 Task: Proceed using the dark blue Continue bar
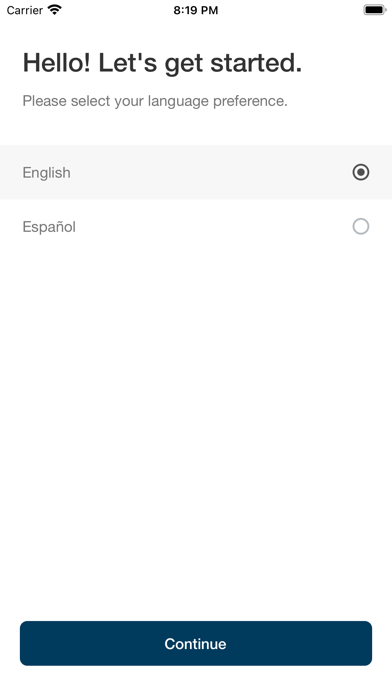pos(196,643)
